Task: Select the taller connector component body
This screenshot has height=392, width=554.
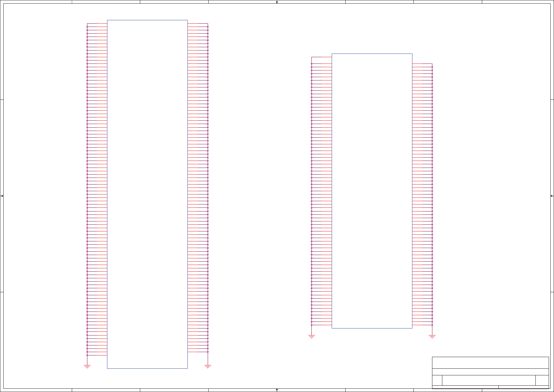Action: pyautogui.click(x=147, y=194)
